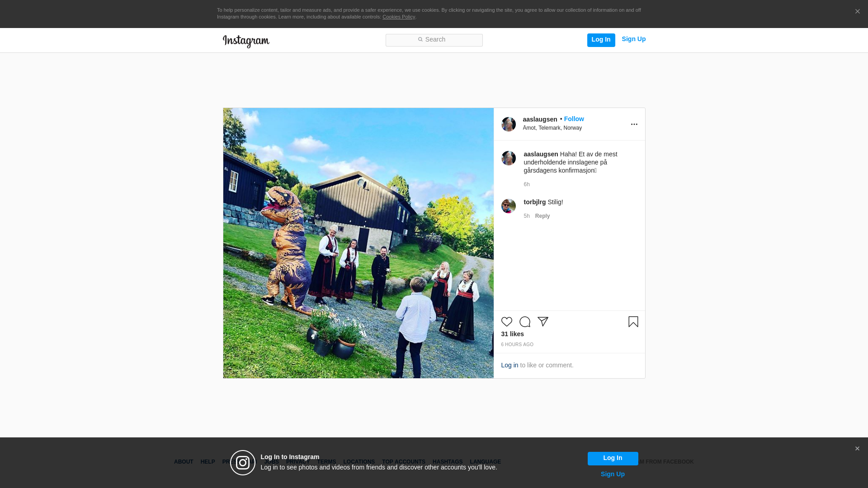Click the Log In banner button
Screen dimensions: 868x488
tap(613, 459)
